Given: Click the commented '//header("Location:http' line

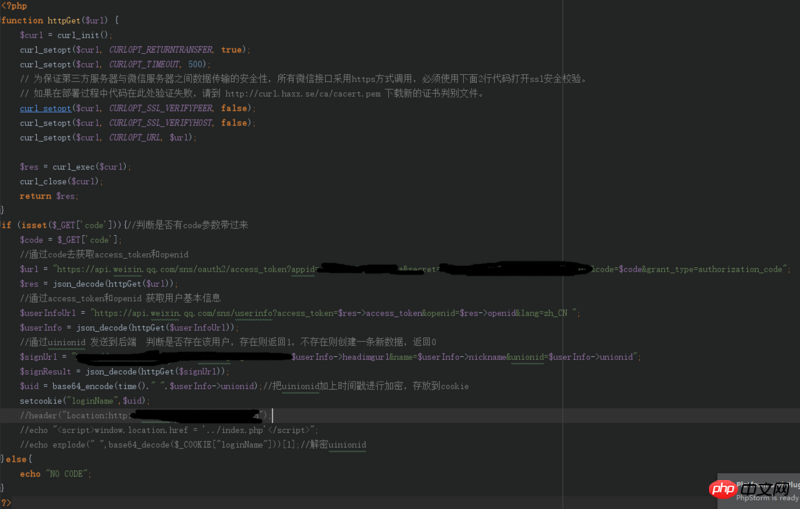Looking at the screenshot, I should click(144, 416).
